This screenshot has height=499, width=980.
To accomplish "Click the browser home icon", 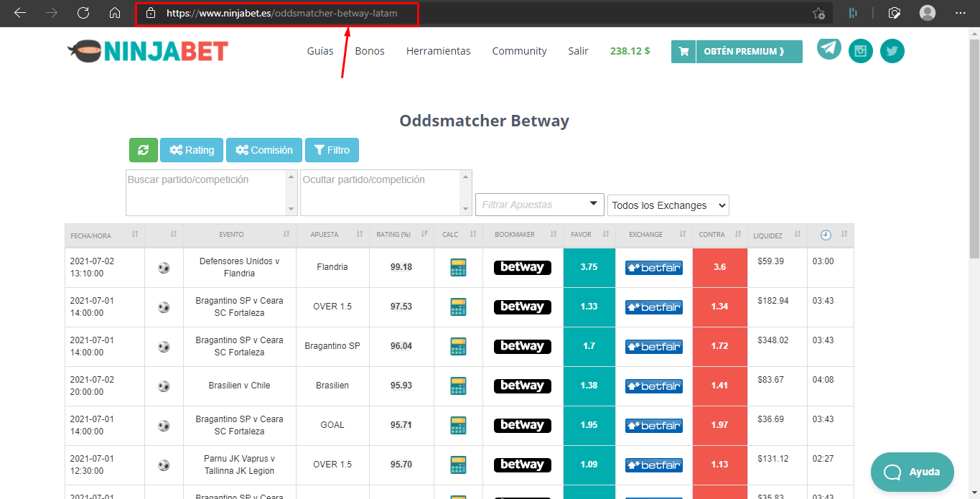I will pos(114,13).
